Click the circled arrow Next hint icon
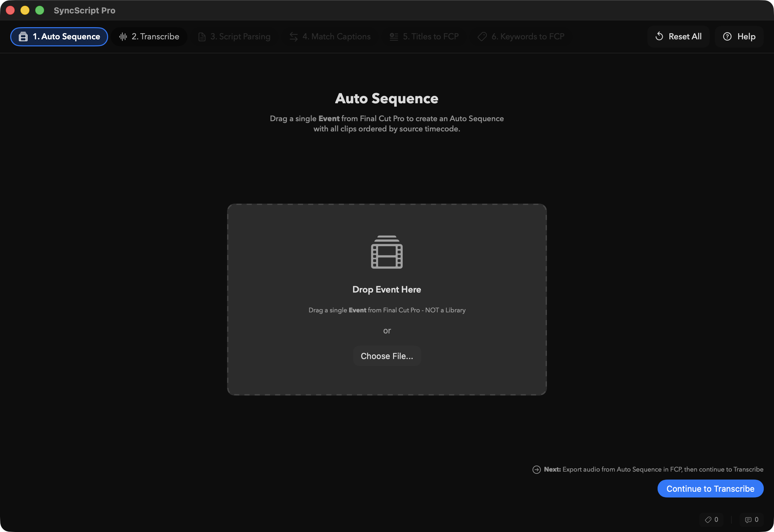Image resolution: width=774 pixels, height=532 pixels. [536, 469]
